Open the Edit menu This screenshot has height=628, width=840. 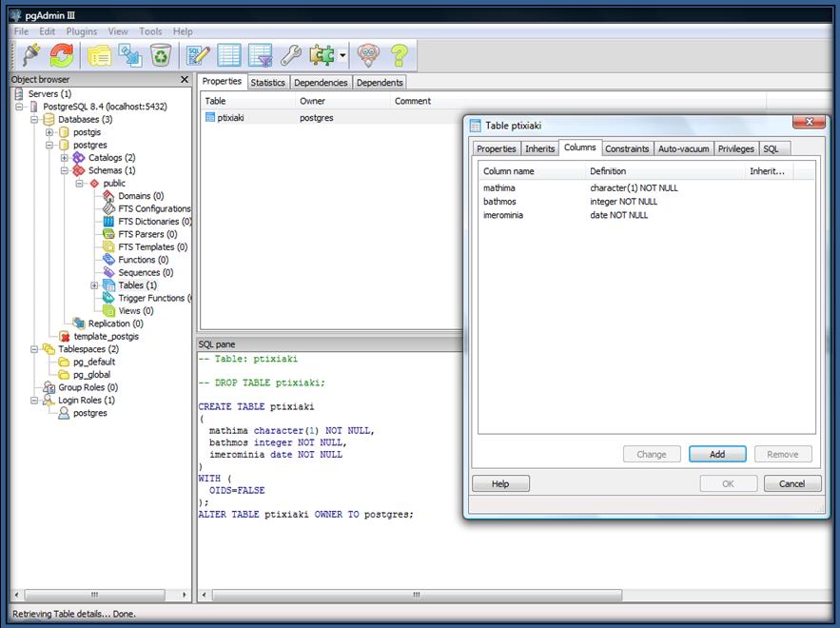point(48,31)
